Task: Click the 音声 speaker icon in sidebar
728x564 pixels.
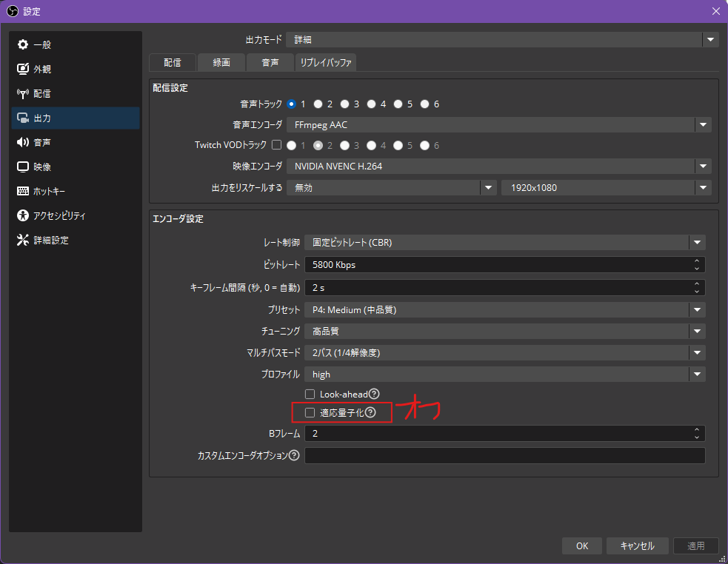Action: 23,142
